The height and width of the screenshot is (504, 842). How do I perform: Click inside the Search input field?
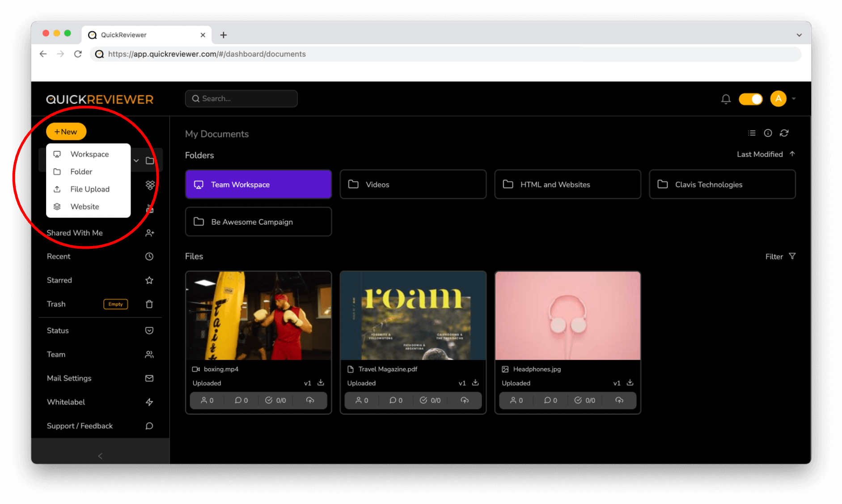(x=241, y=98)
